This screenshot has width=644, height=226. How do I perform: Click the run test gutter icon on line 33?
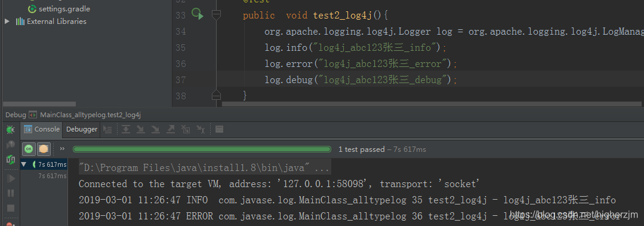pyautogui.click(x=197, y=14)
